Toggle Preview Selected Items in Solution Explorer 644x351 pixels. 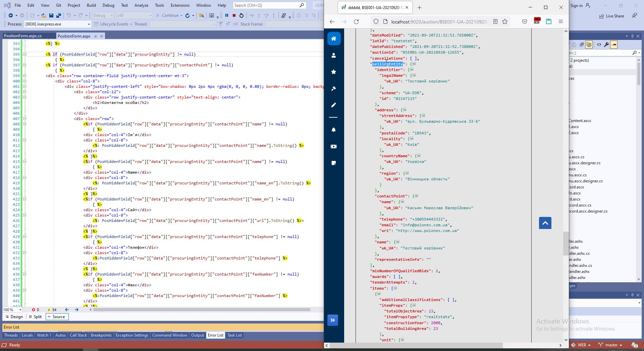[x=614, y=45]
